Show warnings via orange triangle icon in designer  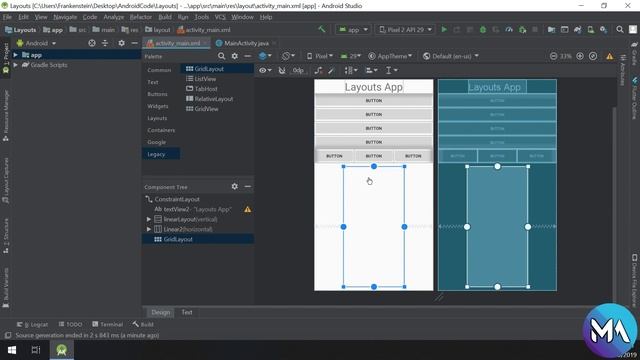point(609,56)
